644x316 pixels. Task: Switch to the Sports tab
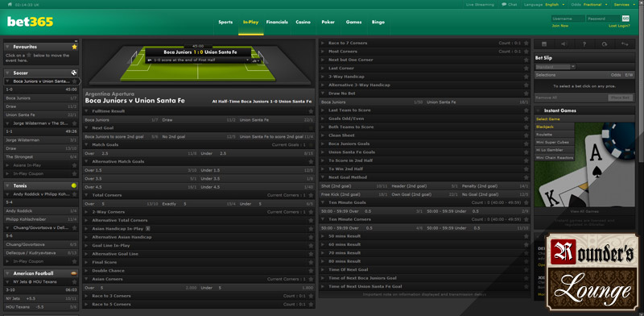click(225, 23)
